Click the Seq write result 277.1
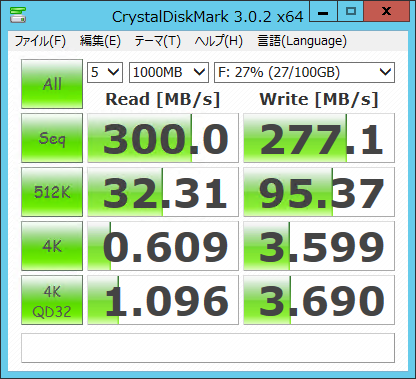 pyautogui.click(x=319, y=138)
